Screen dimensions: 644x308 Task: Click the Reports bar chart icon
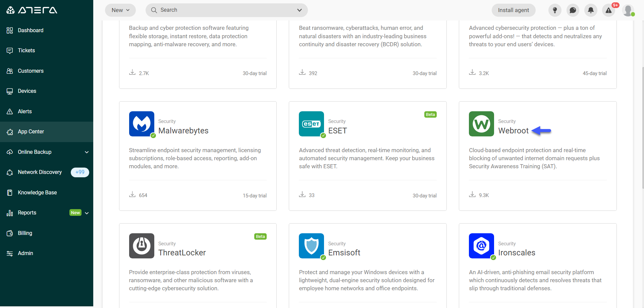pos(10,213)
